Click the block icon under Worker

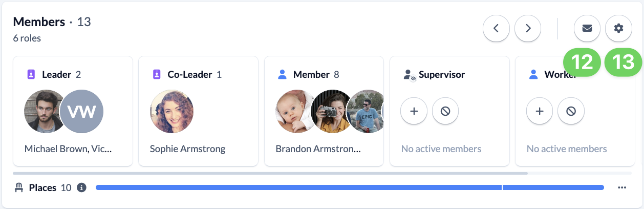(571, 111)
